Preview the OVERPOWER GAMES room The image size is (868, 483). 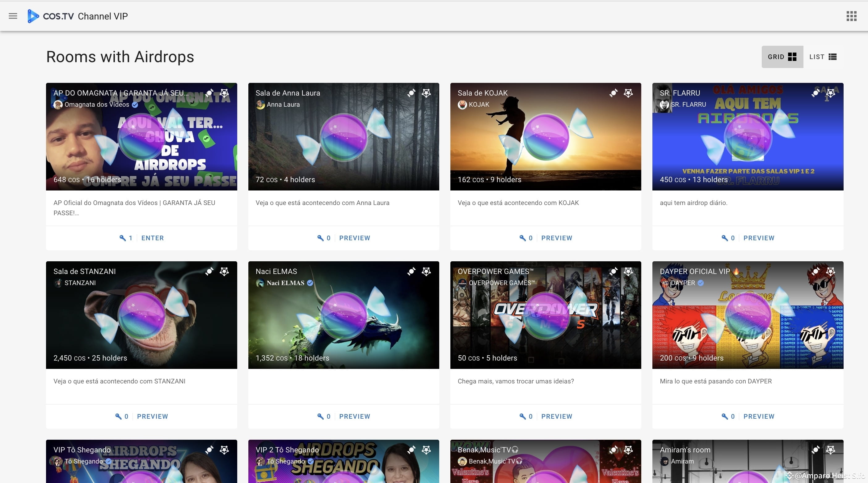click(556, 416)
